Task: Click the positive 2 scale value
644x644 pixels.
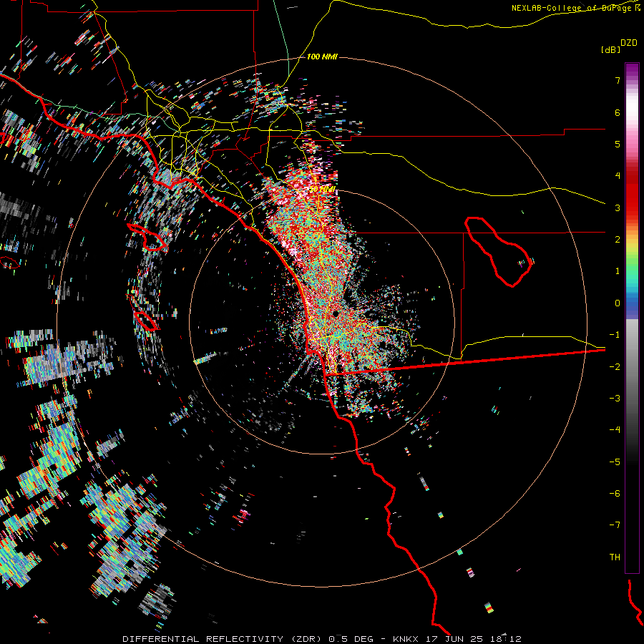Action: click(x=618, y=240)
